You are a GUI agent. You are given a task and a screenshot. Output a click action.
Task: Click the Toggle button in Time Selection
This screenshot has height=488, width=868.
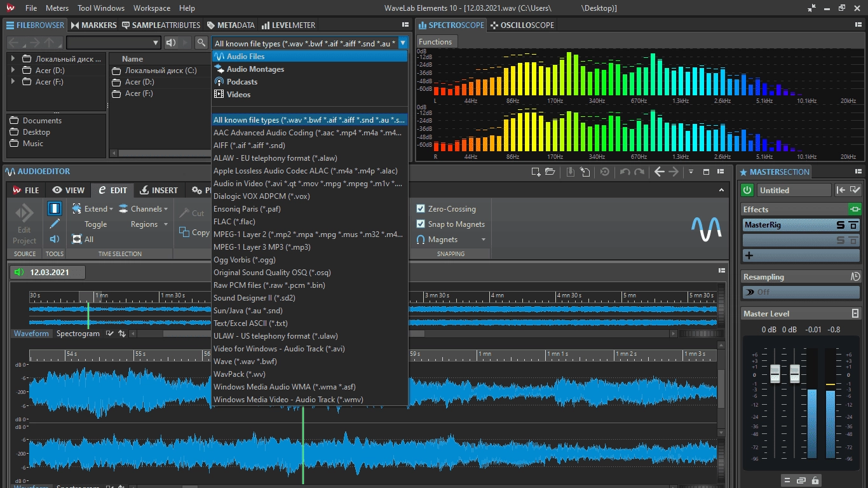[x=95, y=224]
